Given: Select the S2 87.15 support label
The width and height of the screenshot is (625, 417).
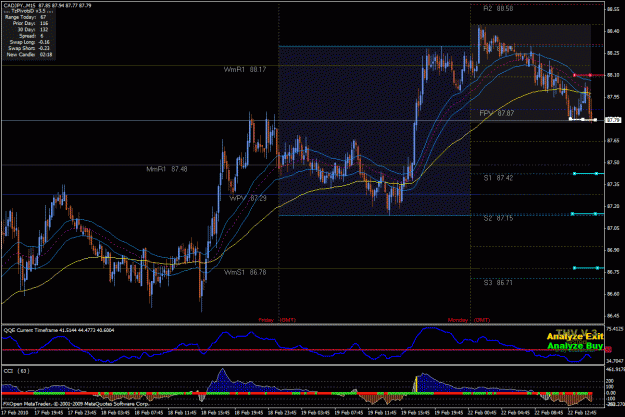Looking at the screenshot, I should click(x=498, y=218).
